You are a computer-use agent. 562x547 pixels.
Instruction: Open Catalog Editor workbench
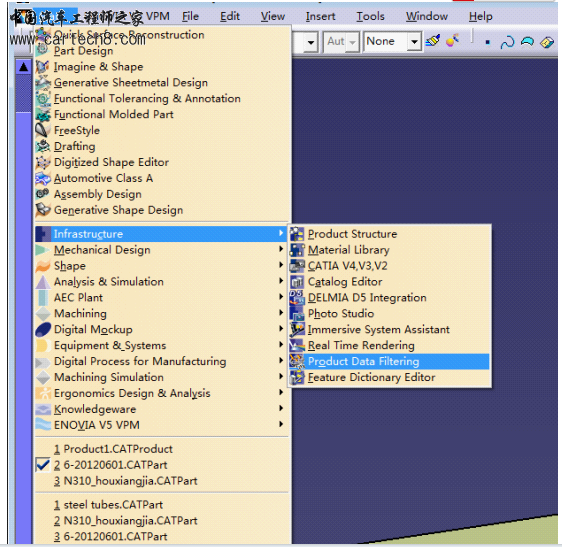tap(389, 282)
